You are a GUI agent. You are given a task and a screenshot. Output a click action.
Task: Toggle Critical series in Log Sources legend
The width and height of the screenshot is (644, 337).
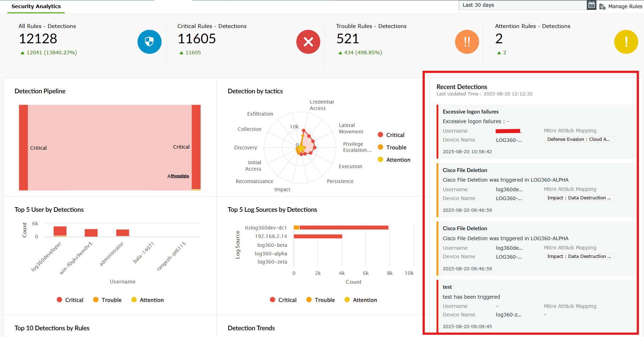click(273, 300)
